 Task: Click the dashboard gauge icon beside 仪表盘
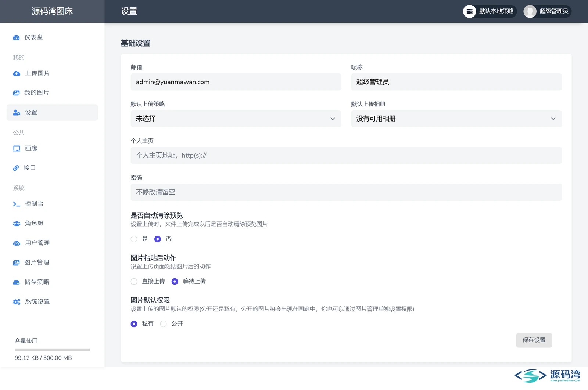[x=16, y=37]
